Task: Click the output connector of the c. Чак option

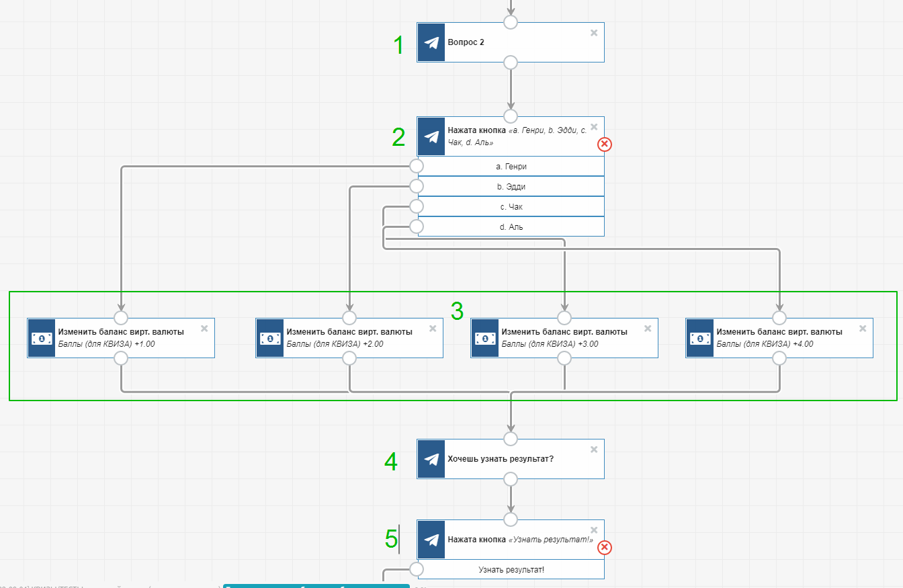Action: [x=417, y=206]
